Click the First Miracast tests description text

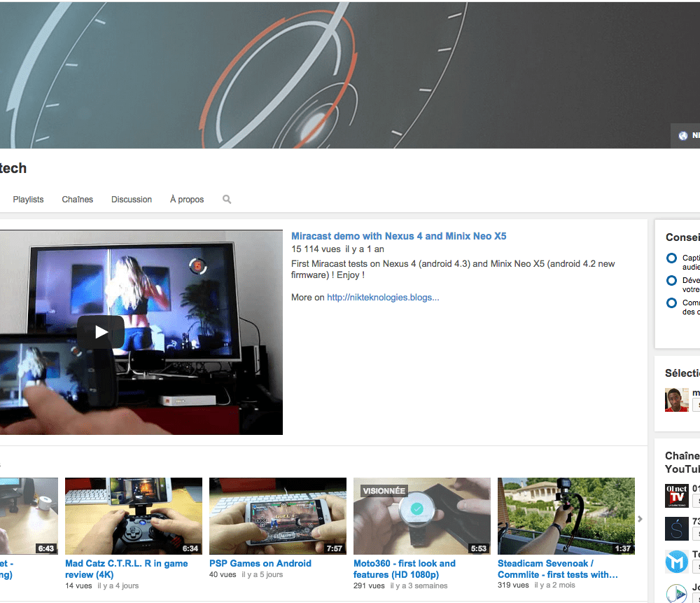coord(453,270)
